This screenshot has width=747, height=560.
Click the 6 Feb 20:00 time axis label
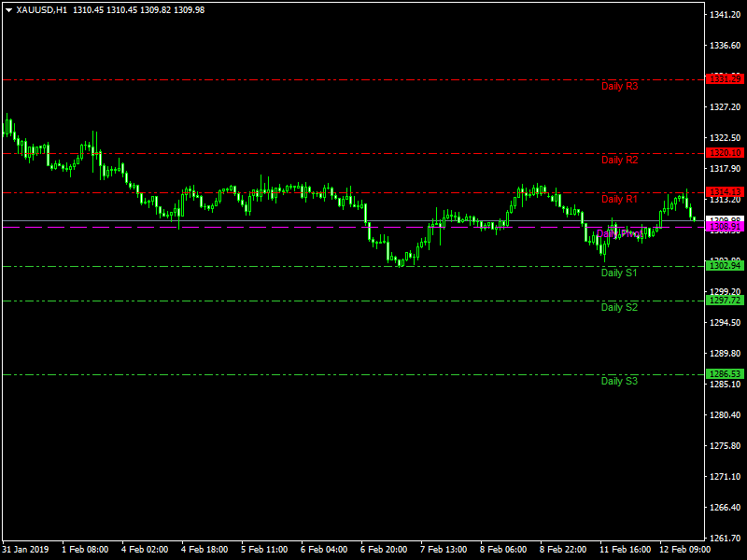[384, 550]
